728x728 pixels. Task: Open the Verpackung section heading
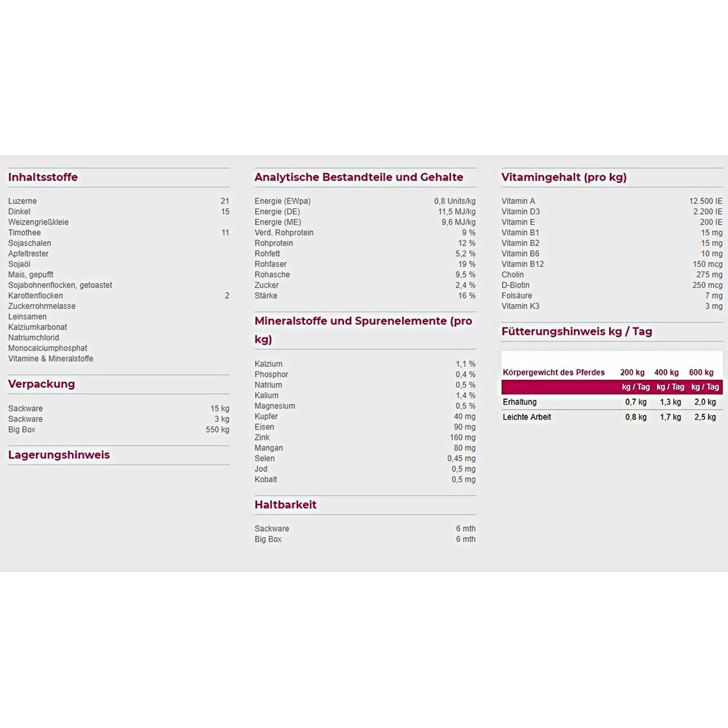point(41,384)
